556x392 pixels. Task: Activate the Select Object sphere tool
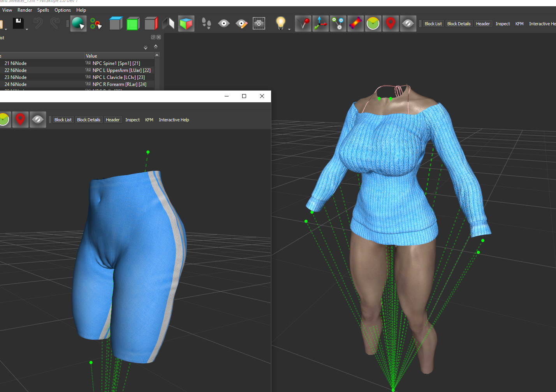pos(78,24)
